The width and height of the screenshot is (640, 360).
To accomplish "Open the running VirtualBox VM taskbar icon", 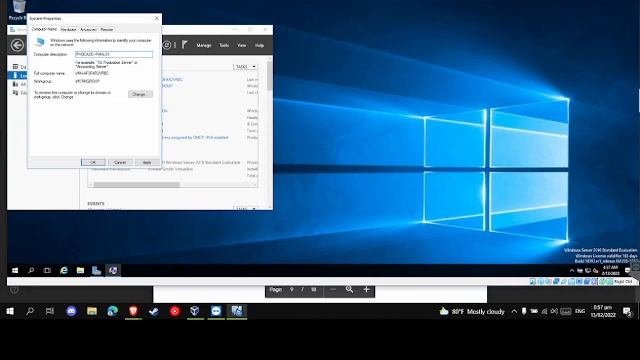I will click(237, 311).
